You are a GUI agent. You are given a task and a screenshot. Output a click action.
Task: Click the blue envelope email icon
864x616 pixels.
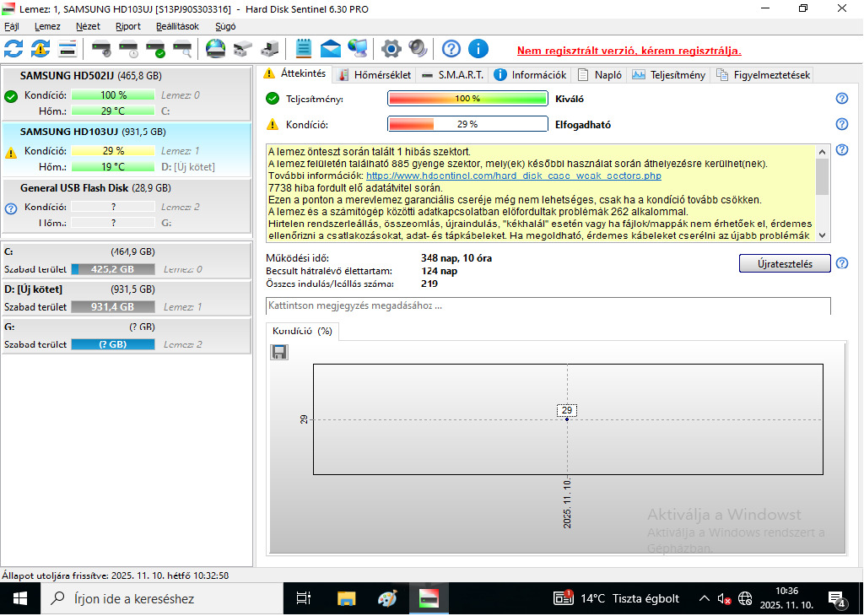(331, 49)
